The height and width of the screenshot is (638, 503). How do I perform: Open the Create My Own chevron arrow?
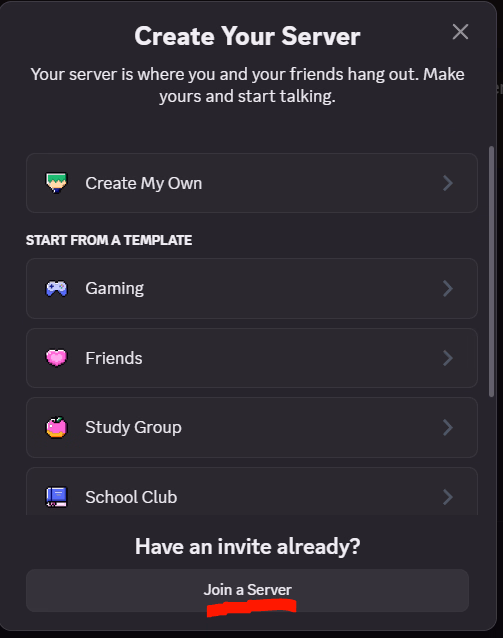coord(448,183)
